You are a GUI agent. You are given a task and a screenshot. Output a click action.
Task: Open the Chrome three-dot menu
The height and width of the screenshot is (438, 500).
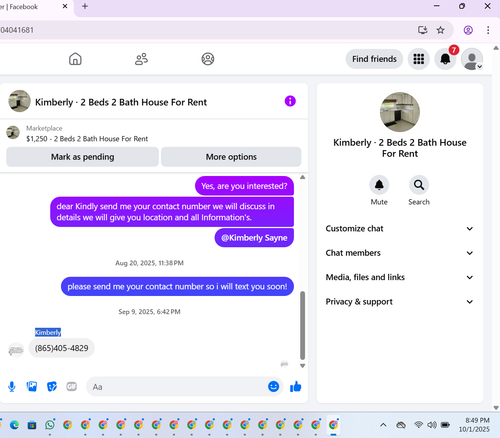pyautogui.click(x=488, y=30)
